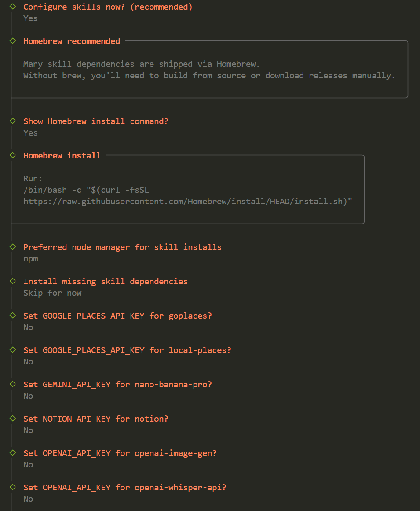
Task: Click the "Set GOOGLE_PLACES_API_KEY for local-places?" prompt
Action: pos(127,350)
